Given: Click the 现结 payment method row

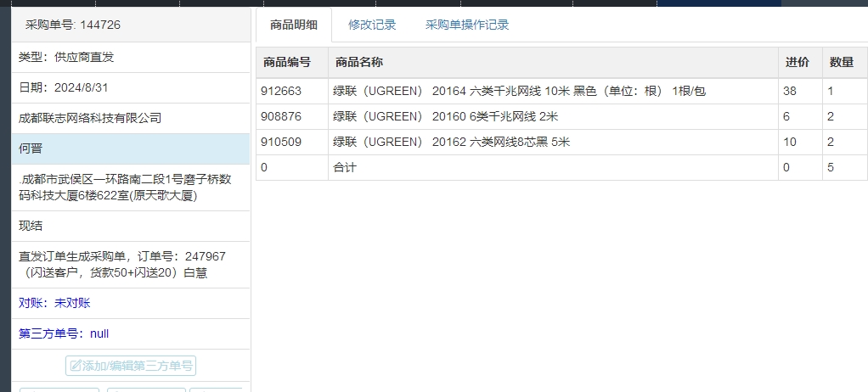Looking at the screenshot, I should (131, 227).
